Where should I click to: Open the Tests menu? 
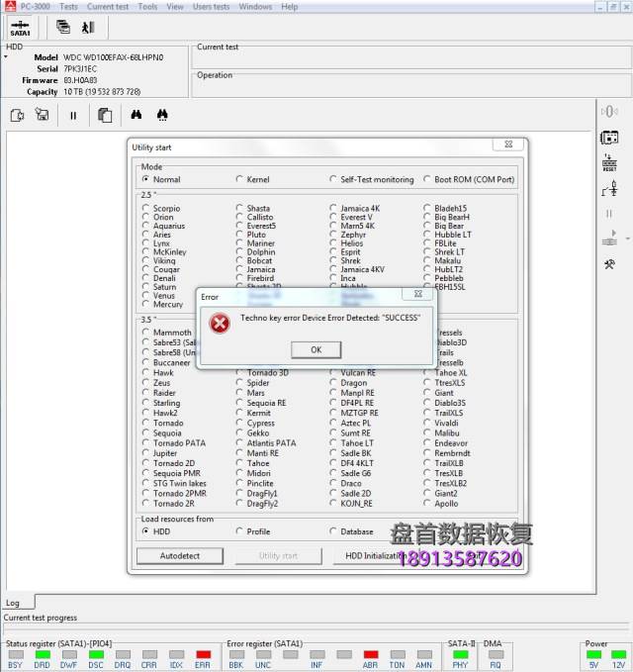(x=68, y=6)
